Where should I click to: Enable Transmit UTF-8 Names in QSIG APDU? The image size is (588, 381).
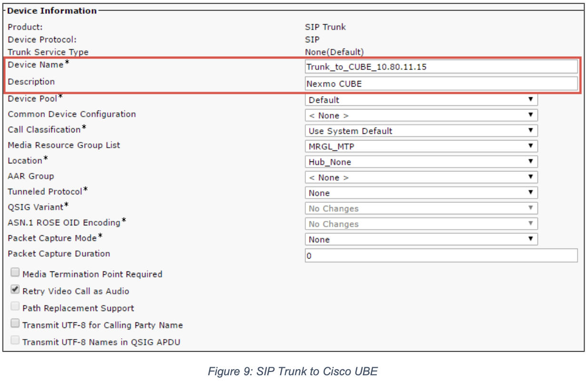point(15,340)
